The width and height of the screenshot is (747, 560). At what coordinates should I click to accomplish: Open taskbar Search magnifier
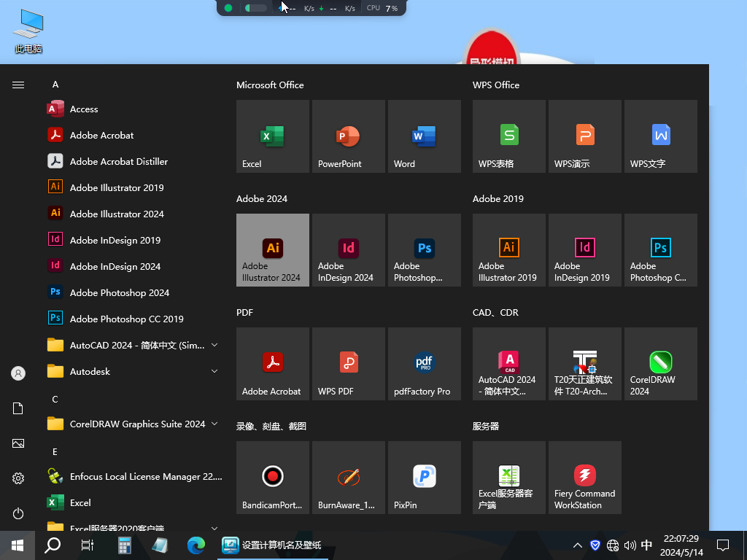(53, 545)
